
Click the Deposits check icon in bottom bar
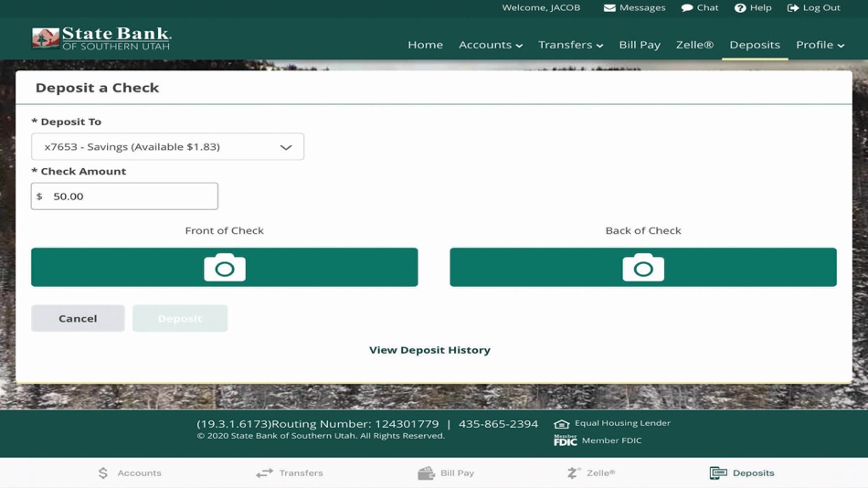pos(718,473)
